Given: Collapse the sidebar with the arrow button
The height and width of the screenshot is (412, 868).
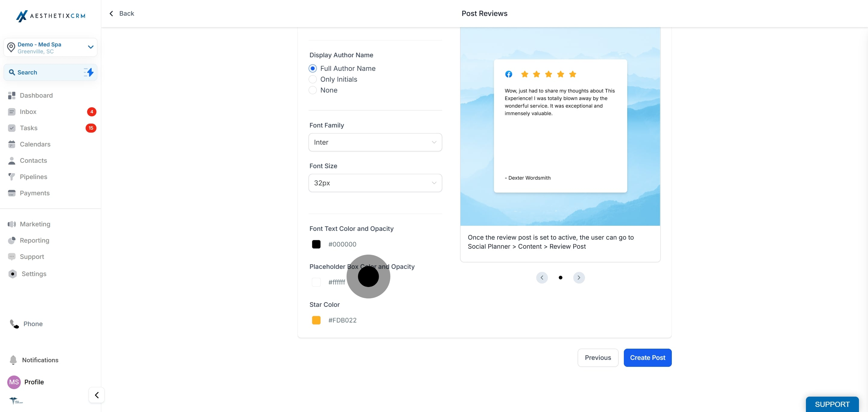Looking at the screenshot, I should pos(97,395).
